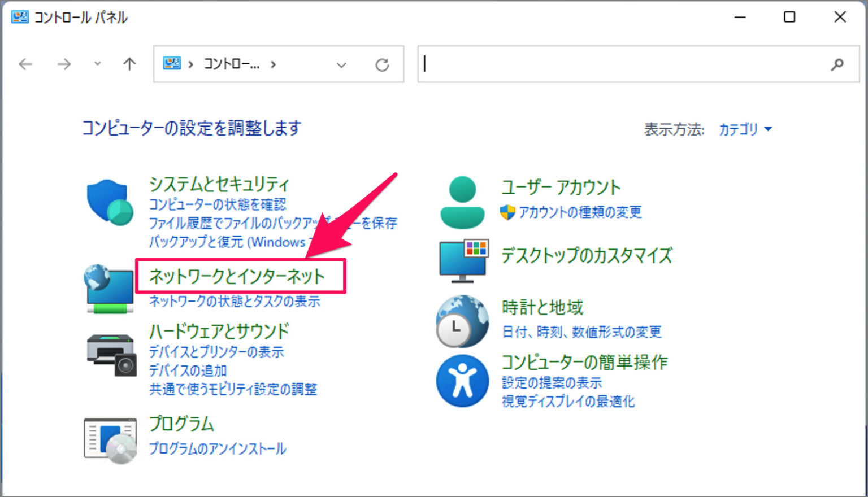Open the address bar history dropdown

click(x=341, y=64)
